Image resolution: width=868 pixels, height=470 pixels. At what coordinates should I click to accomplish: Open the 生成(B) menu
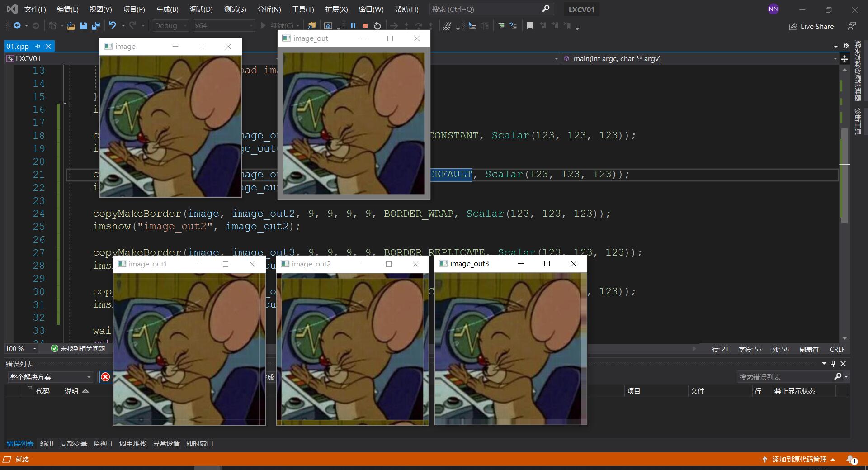click(x=167, y=9)
